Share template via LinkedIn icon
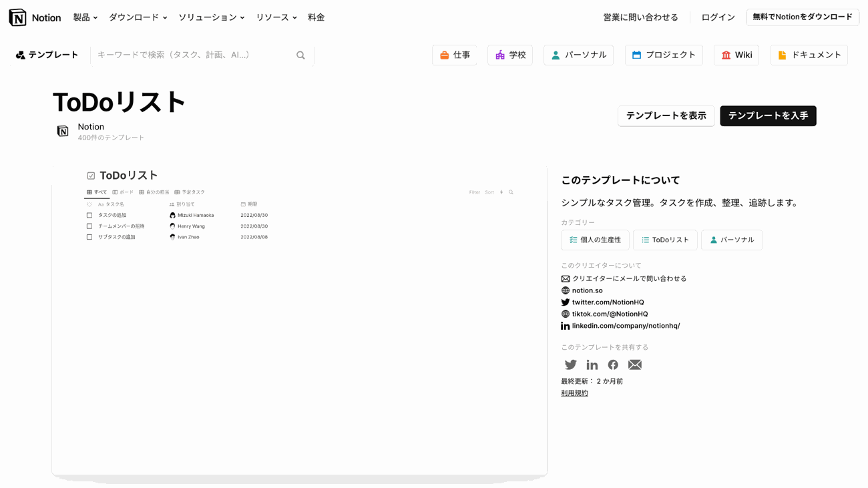This screenshot has width=868, height=488. point(592,364)
